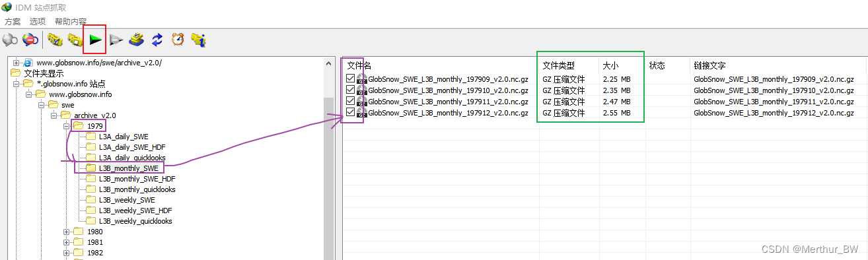Click GZ 压缩文件 type in 197912 row
The image size is (868, 260).
(x=563, y=113)
